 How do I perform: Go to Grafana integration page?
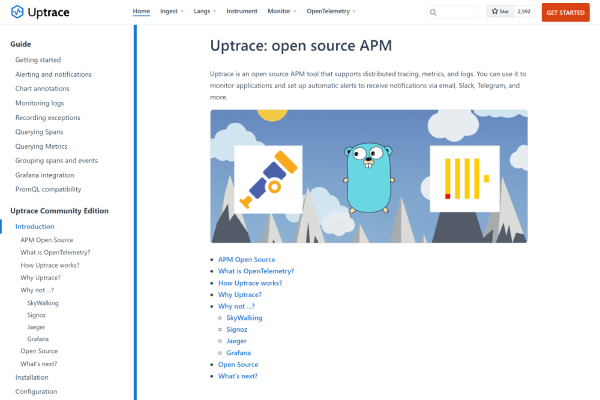click(x=45, y=175)
